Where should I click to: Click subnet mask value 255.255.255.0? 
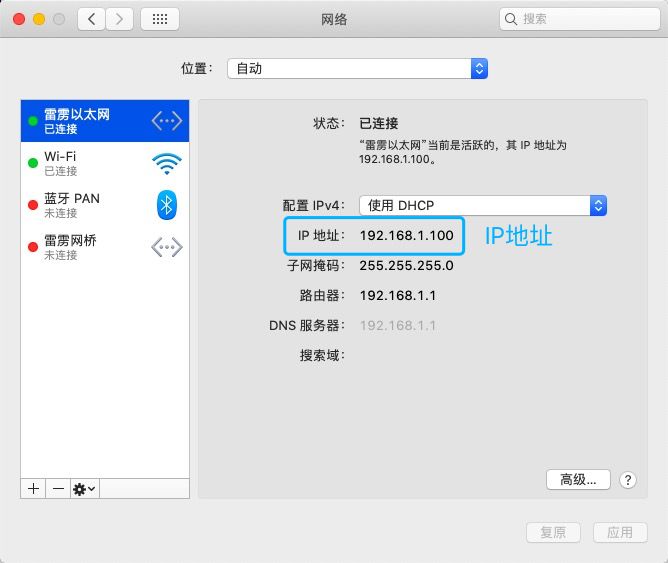(x=406, y=266)
